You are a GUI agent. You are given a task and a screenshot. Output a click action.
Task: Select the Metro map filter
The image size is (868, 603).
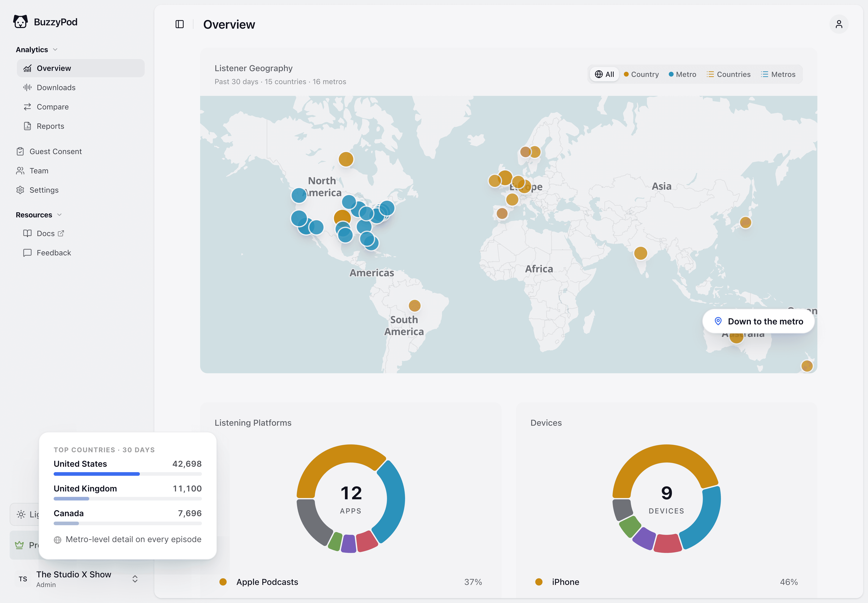pos(682,74)
